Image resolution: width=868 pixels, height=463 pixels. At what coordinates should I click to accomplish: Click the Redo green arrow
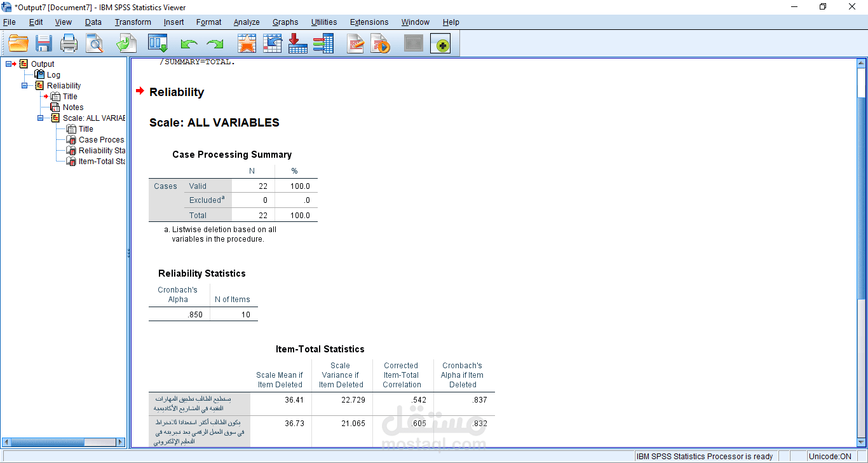tap(215, 45)
